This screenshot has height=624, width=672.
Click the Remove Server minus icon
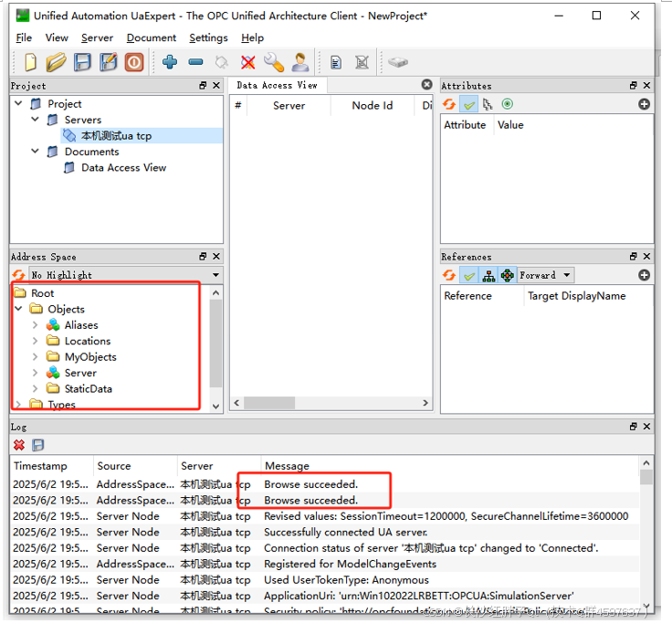point(195,62)
